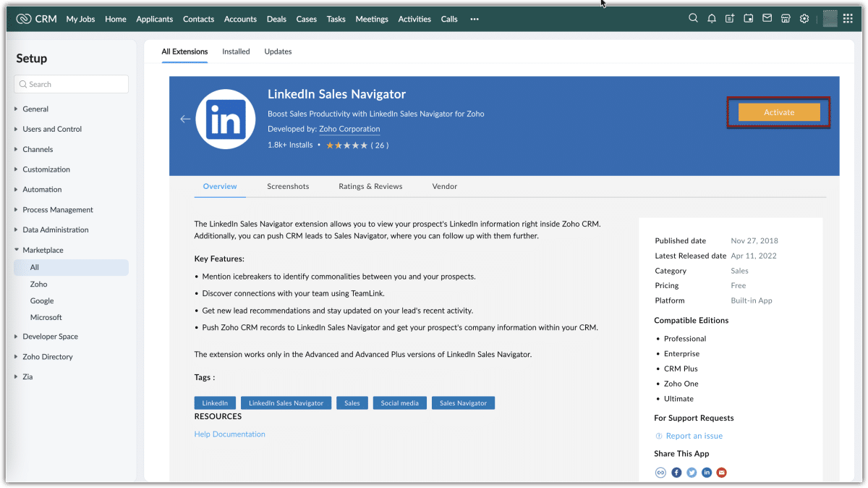Image resolution: width=868 pixels, height=488 pixels.
Task: Expand the Zia section
Action: pos(27,377)
